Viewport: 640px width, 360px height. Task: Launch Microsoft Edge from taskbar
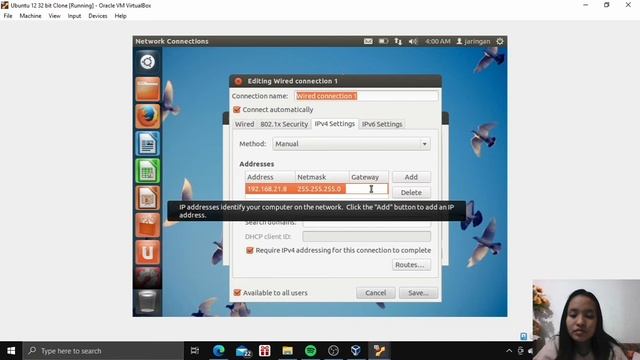[219, 351]
